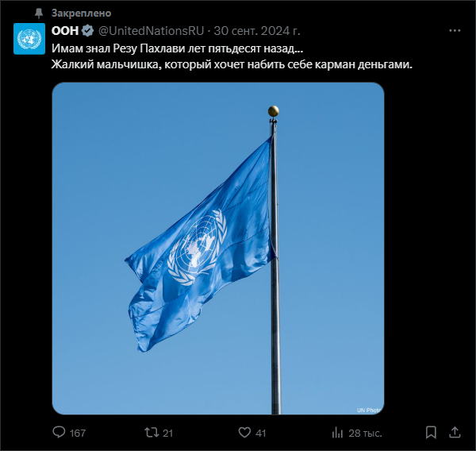Viewport: 476px width, 451px height.
Task: Click the 21 reposts count
Action: 167,433
